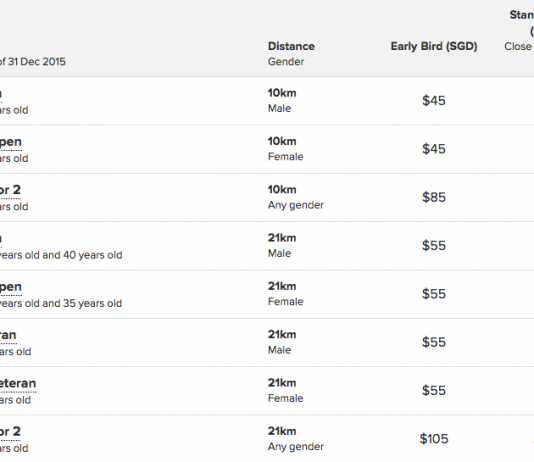
Task: Click the Early Bird (SGD) column header
Action: click(434, 46)
